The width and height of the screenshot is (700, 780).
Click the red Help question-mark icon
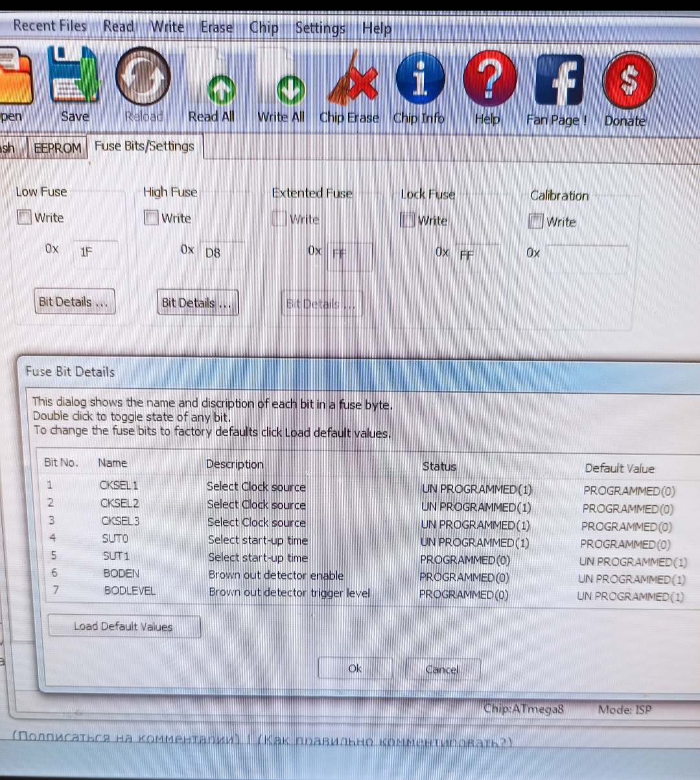click(x=489, y=80)
